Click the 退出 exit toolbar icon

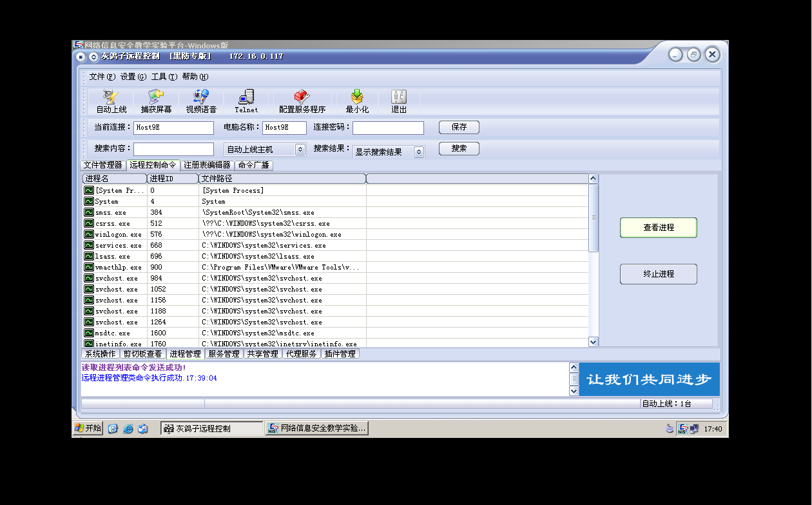pyautogui.click(x=398, y=101)
